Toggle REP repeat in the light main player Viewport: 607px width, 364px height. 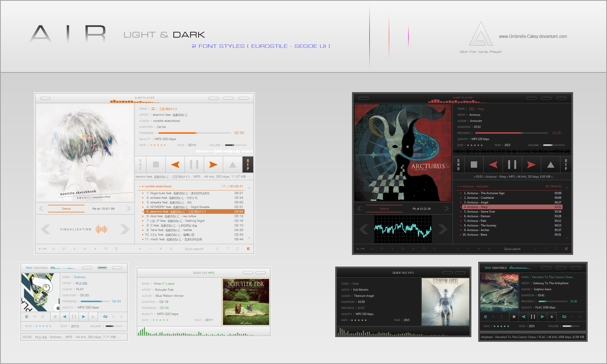coord(248,164)
